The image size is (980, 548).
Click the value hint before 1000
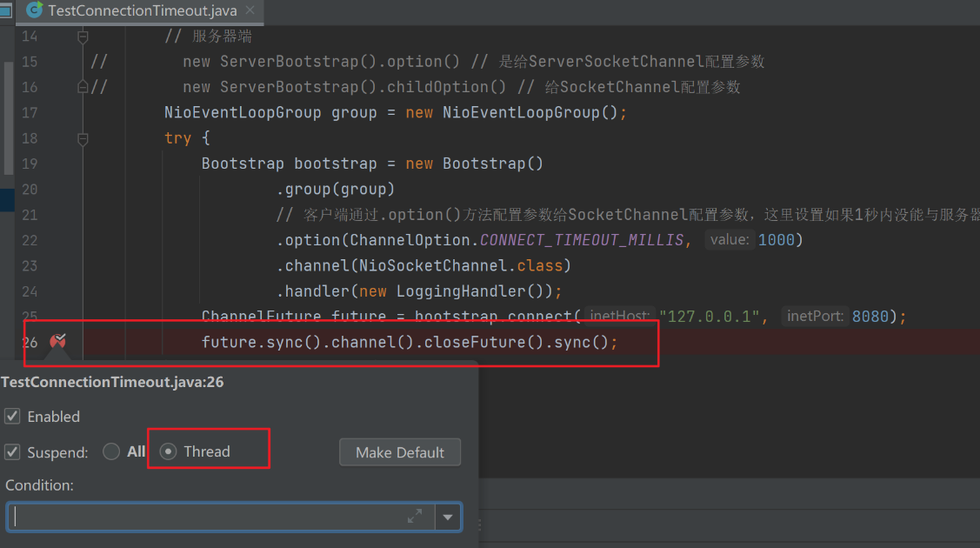729,239
